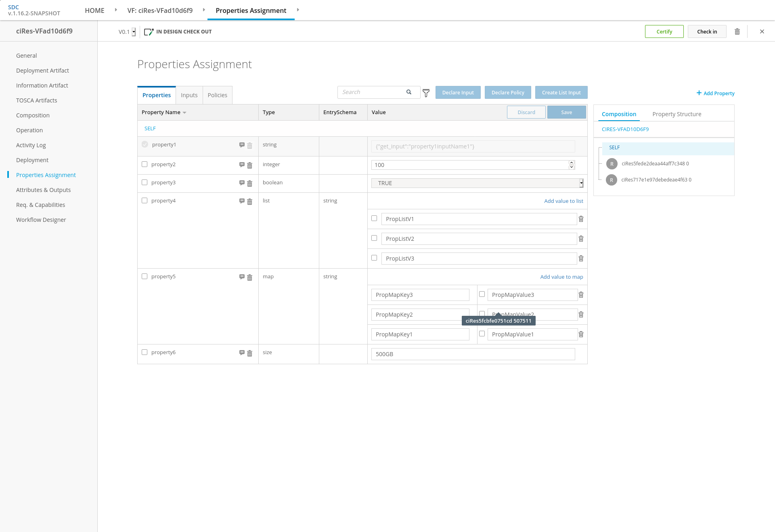
Task: Open the V0.1 version dropdown
Action: click(134, 32)
